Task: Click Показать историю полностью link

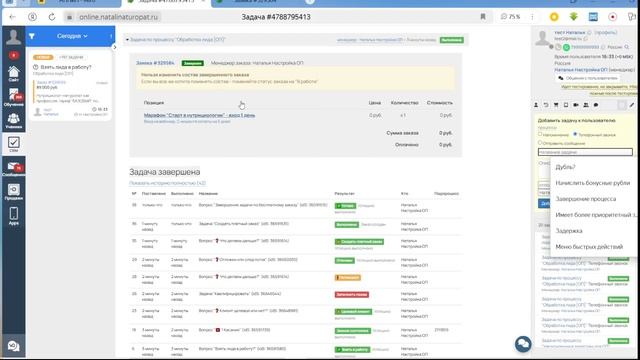Action: [x=167, y=183]
